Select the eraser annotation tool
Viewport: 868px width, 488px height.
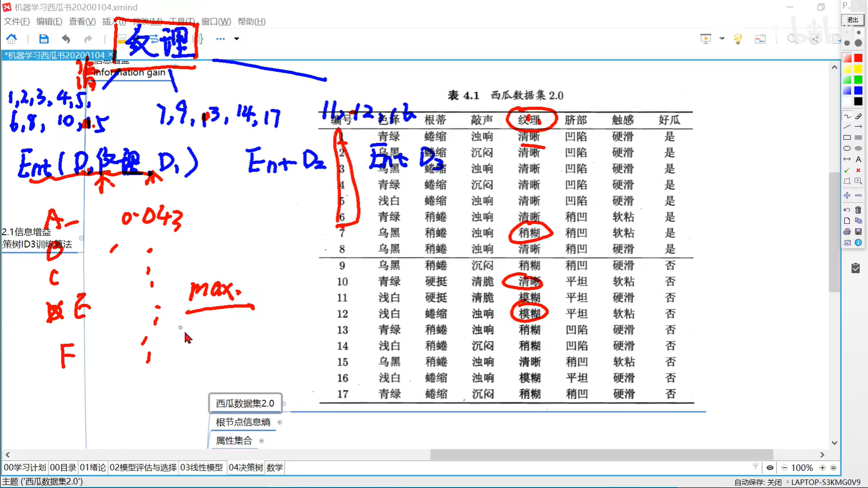[858, 116]
